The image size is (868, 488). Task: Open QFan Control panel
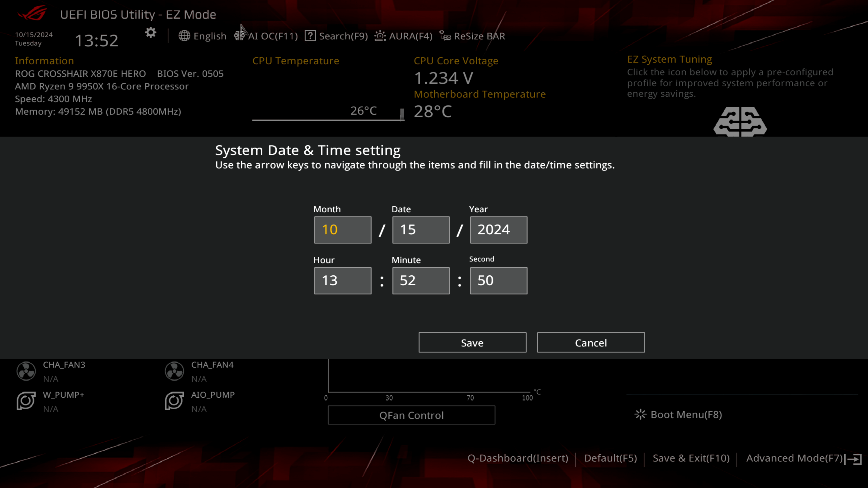point(411,415)
